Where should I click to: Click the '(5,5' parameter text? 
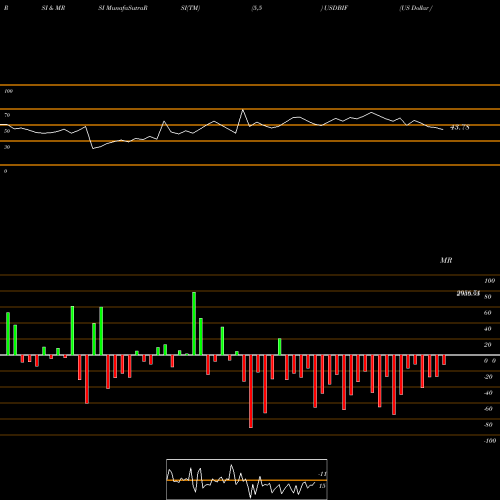(257, 8)
